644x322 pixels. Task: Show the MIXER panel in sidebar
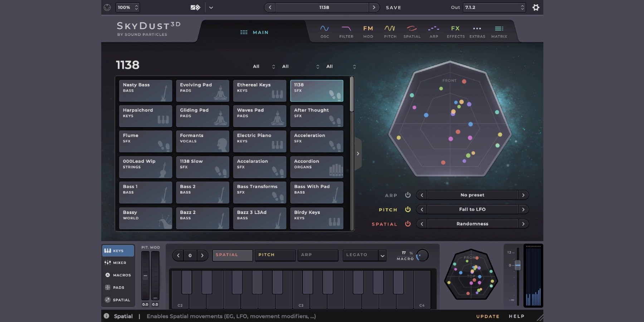coord(118,263)
